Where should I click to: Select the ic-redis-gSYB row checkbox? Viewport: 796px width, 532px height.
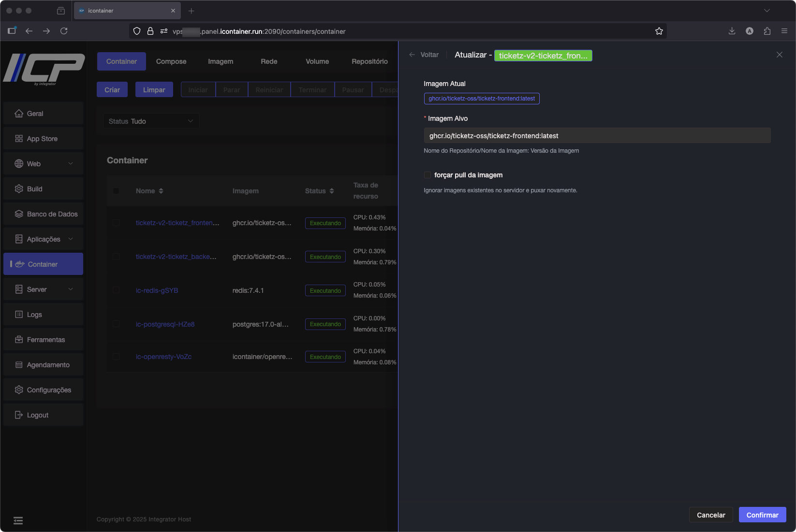click(116, 290)
